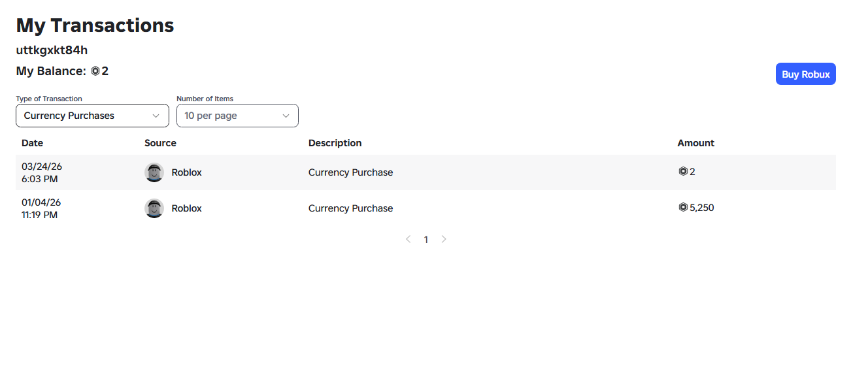Open the Type of Transaction dropdown
Image resolution: width=868 pixels, height=384 pixels.
click(92, 116)
